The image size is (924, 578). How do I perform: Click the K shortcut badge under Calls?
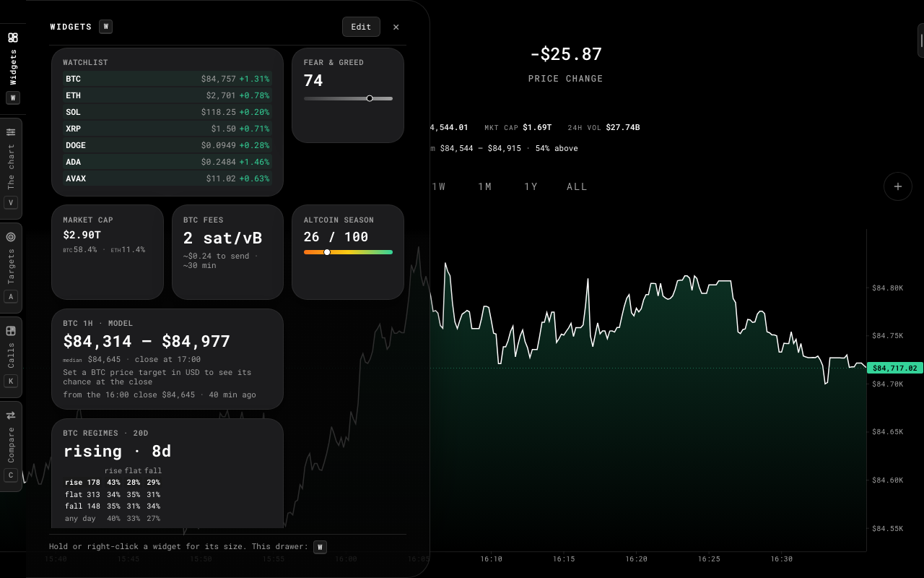coord(11,381)
